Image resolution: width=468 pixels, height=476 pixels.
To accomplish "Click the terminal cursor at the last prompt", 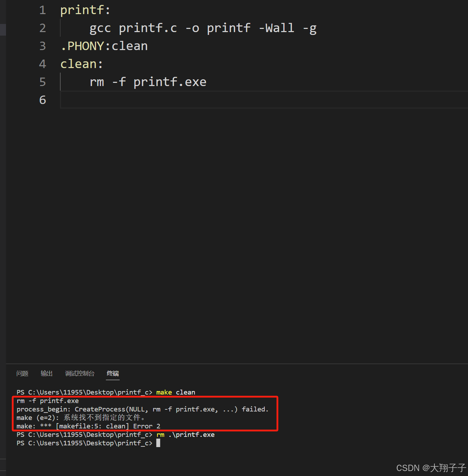I will (158, 443).
